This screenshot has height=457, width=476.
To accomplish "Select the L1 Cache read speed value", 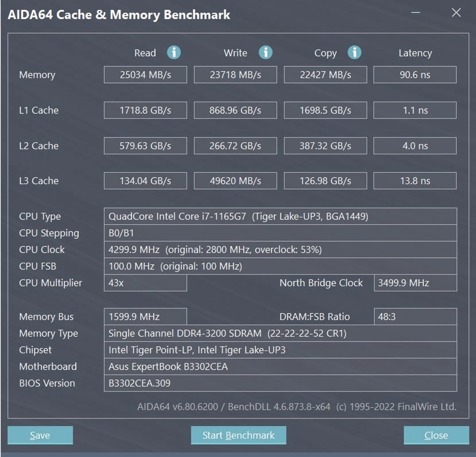I will pyautogui.click(x=145, y=110).
